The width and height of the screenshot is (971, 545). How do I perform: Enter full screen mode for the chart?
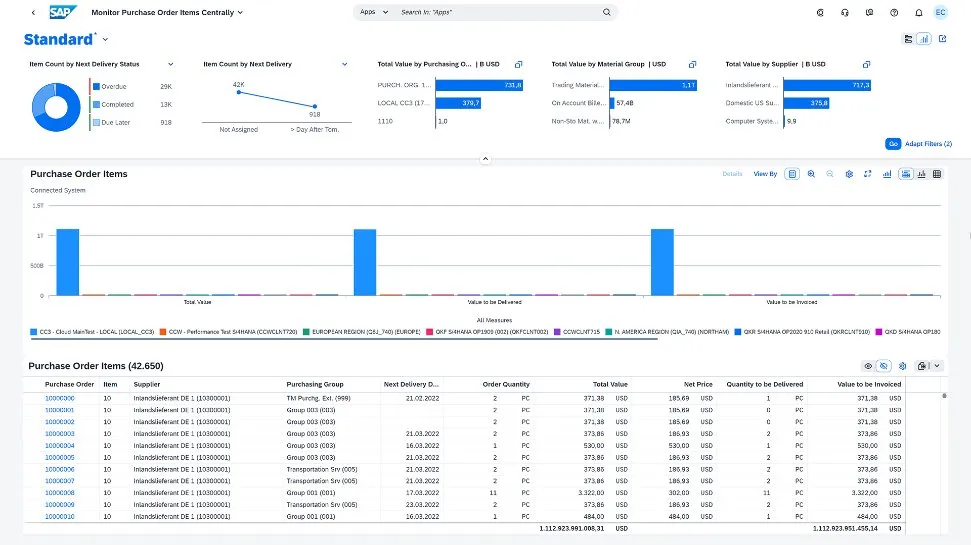coord(868,174)
